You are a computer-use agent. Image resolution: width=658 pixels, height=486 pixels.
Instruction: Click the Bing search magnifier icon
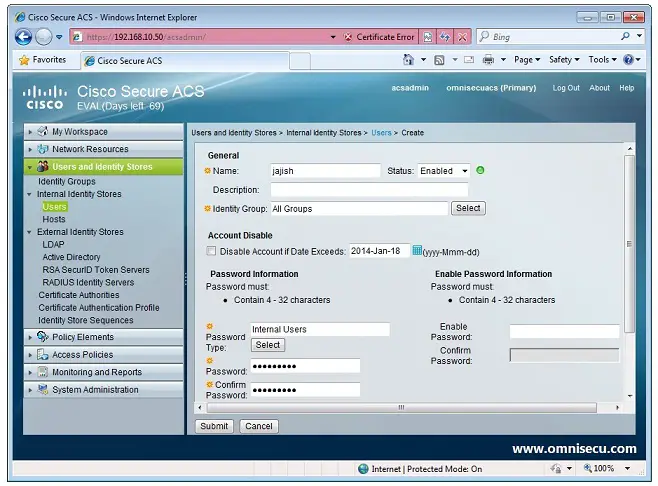click(625, 37)
